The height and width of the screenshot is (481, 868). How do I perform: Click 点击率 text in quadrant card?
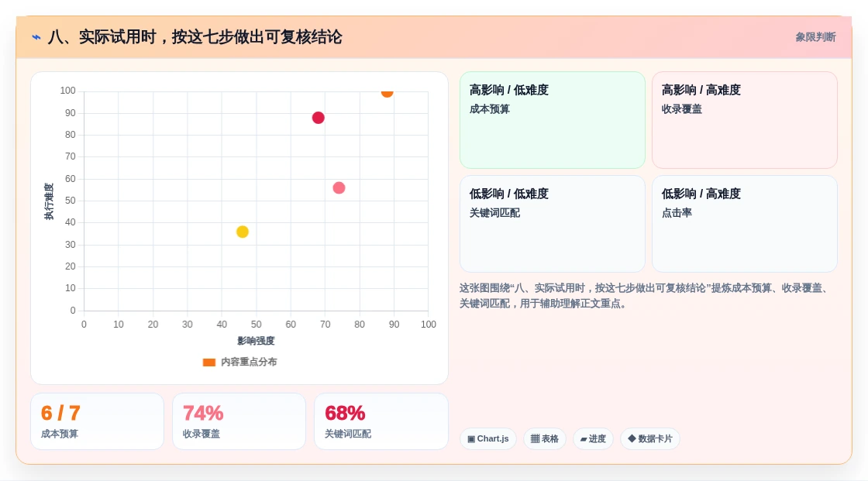[x=677, y=213]
